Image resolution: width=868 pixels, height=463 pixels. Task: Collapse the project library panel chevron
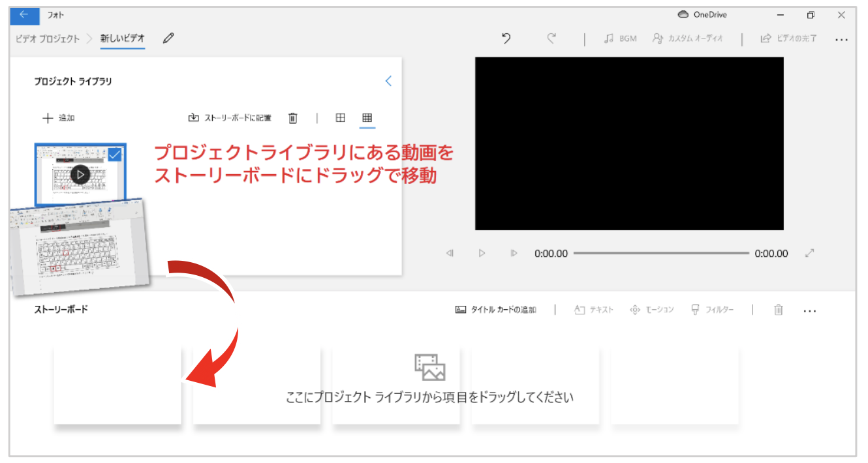pos(388,81)
